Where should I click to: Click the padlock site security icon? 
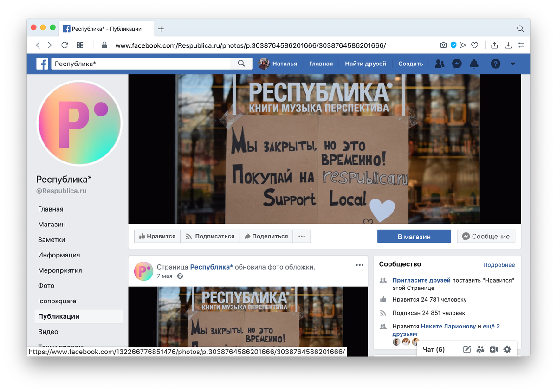104,45
